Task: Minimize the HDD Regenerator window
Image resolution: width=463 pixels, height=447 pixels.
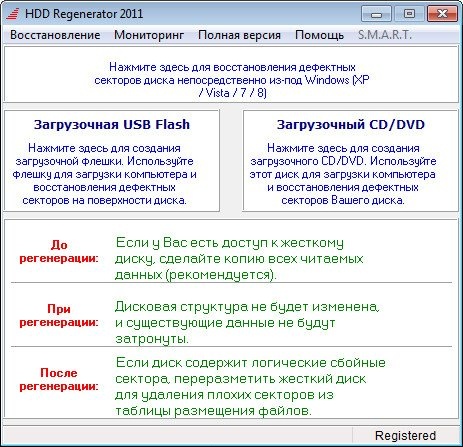Action: click(x=376, y=14)
